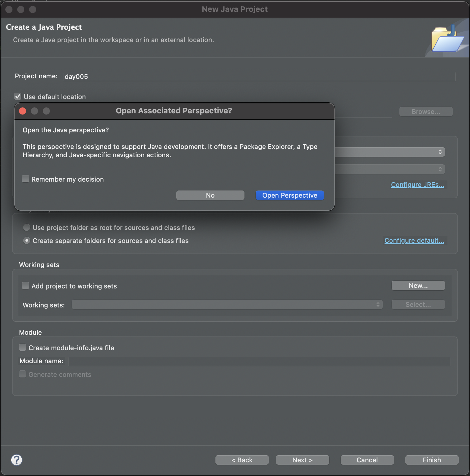The width and height of the screenshot is (470, 476).
Task: Close the Open Associated Perspective dialog
Action: tap(23, 111)
